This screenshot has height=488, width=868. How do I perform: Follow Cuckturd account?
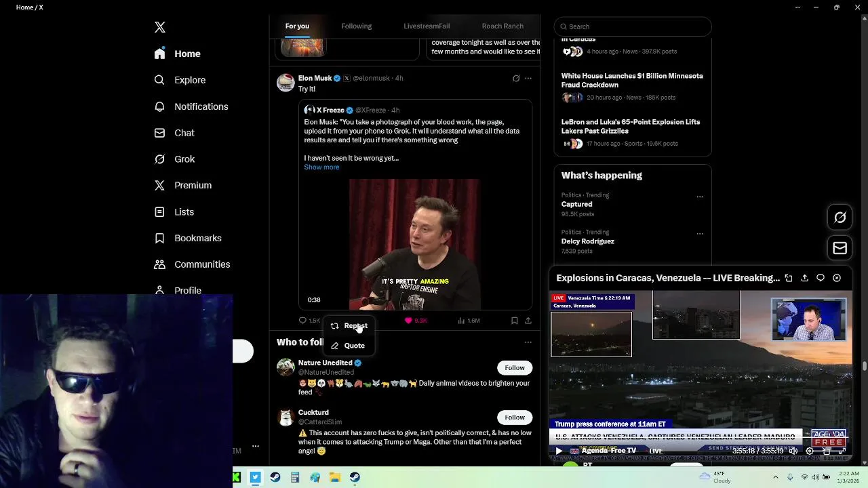[x=515, y=418]
